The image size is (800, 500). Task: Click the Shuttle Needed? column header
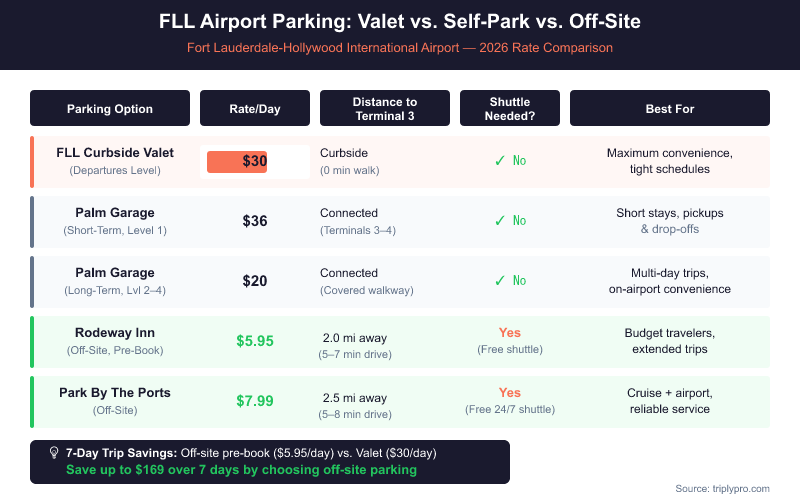click(510, 108)
